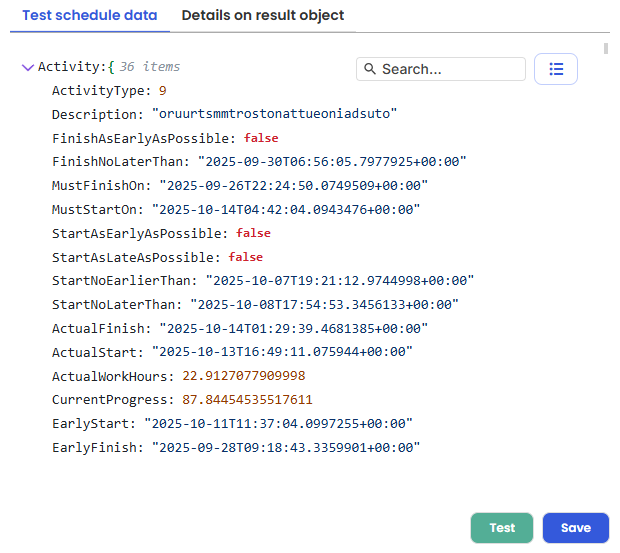Click the Search input field
The height and width of the screenshot is (553, 620).
point(441,69)
